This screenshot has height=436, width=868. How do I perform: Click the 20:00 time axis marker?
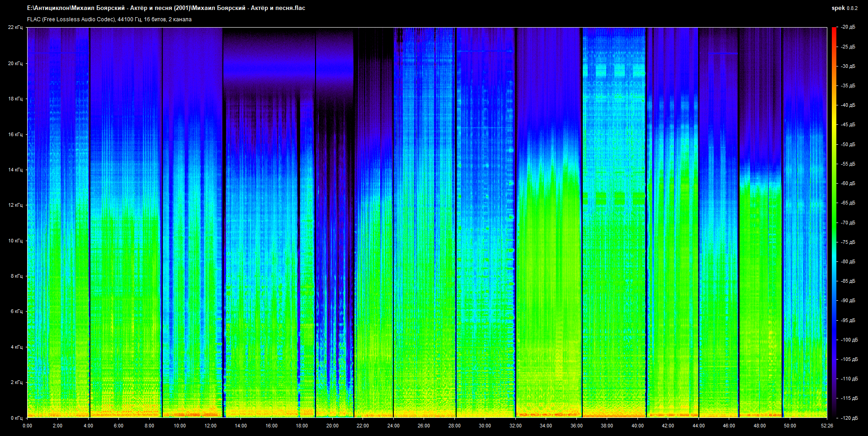click(x=332, y=426)
